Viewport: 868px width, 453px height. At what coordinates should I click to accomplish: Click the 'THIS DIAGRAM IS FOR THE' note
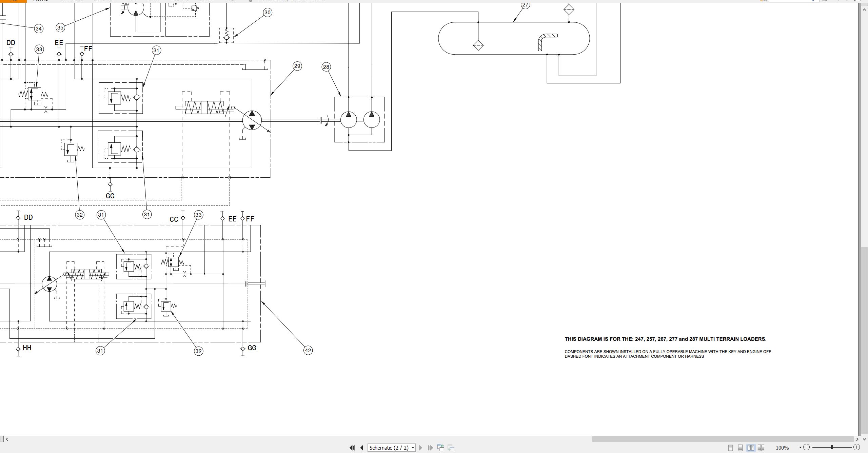[665, 339]
